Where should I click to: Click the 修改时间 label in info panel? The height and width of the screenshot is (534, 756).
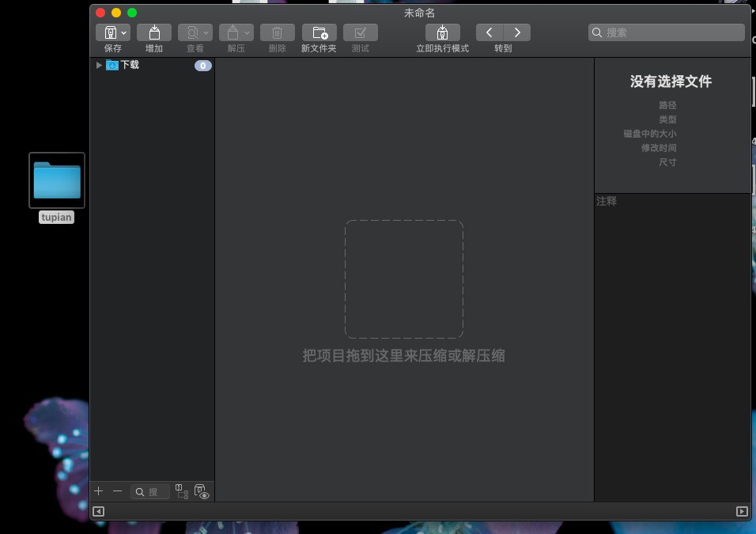pos(659,148)
